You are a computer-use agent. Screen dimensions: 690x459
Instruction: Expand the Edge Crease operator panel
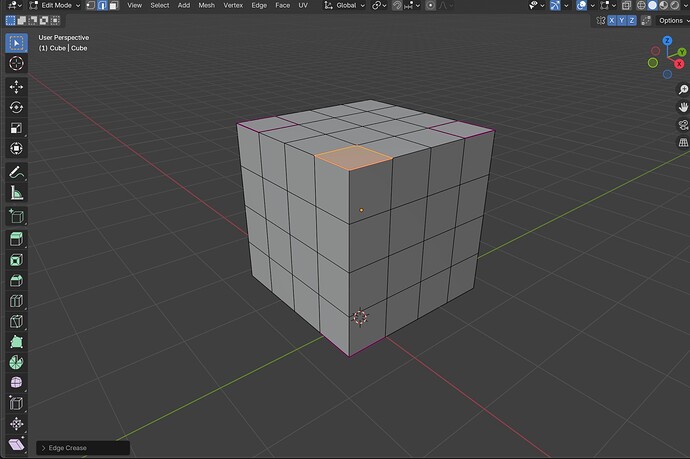click(x=83, y=448)
